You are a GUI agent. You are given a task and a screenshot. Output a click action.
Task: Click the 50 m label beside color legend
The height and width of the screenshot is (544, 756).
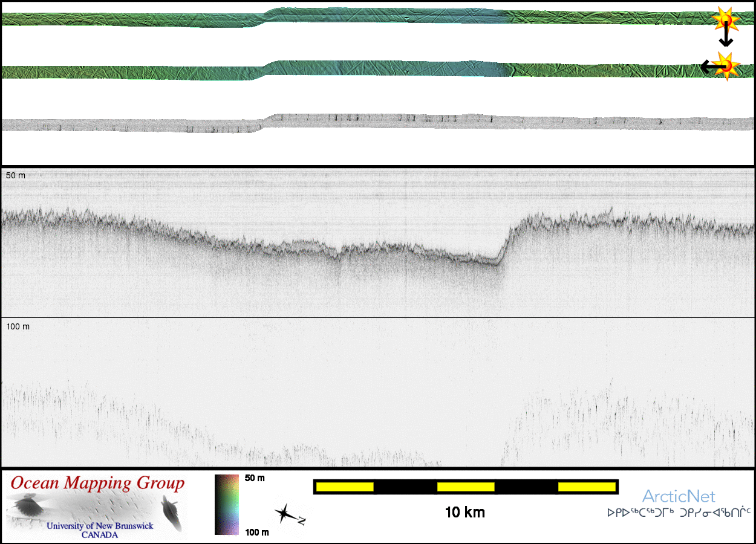click(255, 478)
